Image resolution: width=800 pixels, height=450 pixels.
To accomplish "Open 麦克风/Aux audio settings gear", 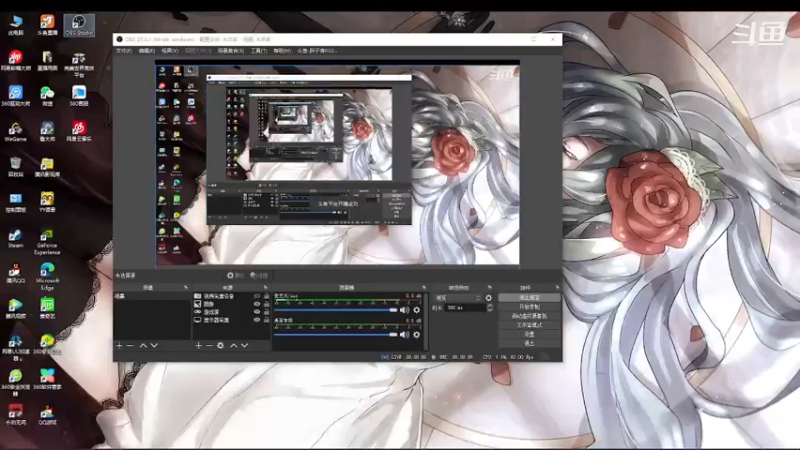I will pyautogui.click(x=417, y=310).
